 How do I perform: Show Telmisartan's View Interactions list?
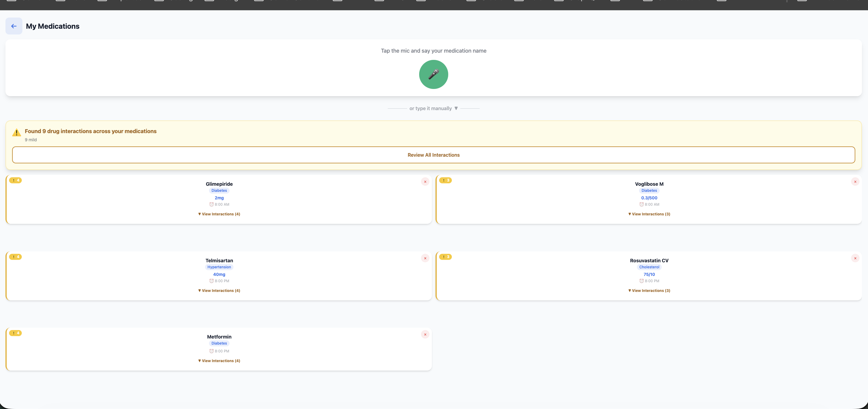click(219, 290)
